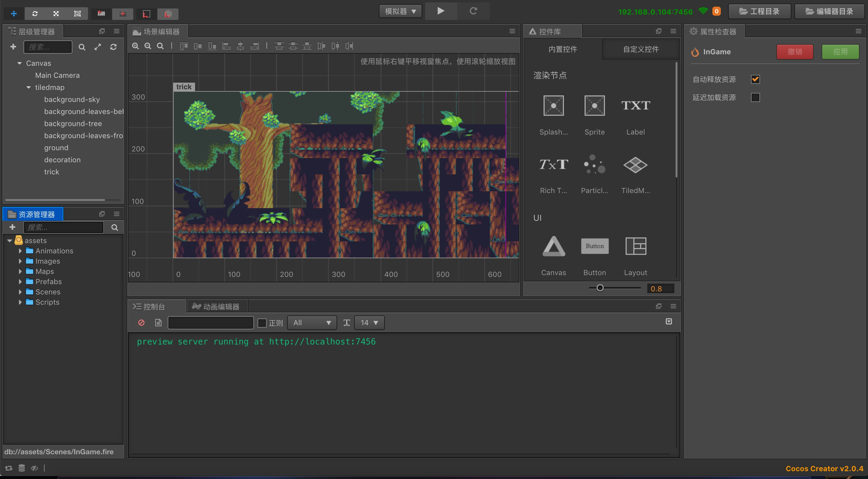The height and width of the screenshot is (479, 868).
Task: Toggle the 正则 regex checkbox
Action: (x=262, y=323)
